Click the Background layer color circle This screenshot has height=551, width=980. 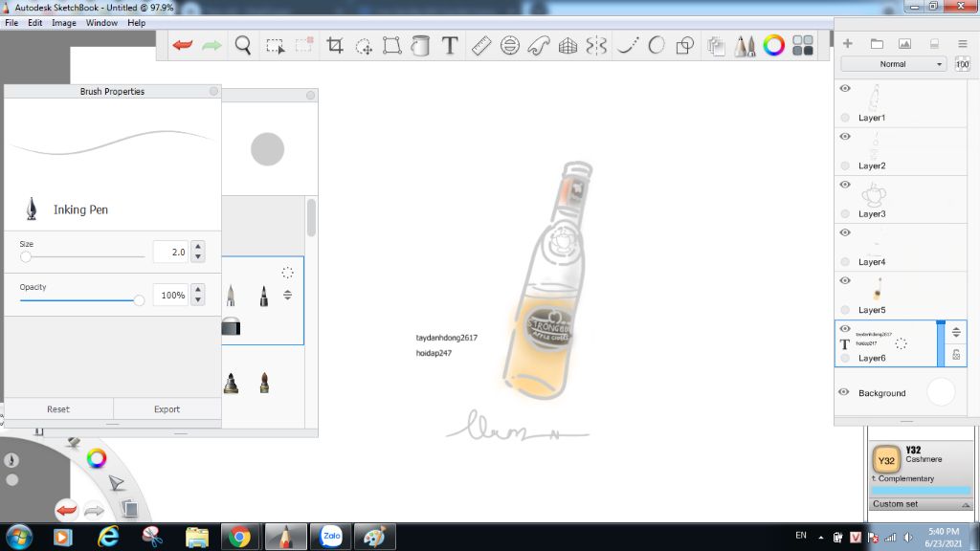(941, 392)
